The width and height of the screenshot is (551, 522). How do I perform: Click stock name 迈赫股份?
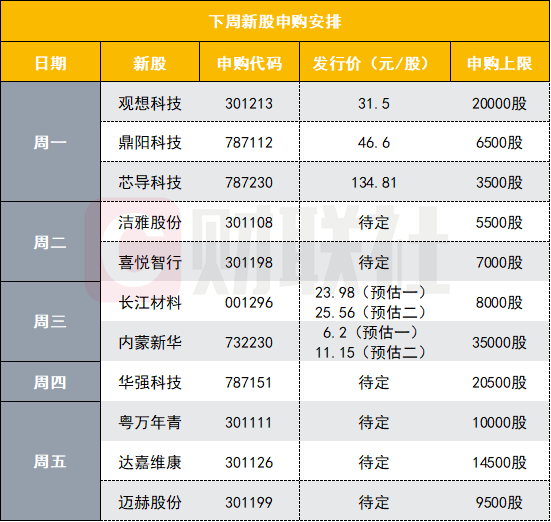tap(150, 502)
